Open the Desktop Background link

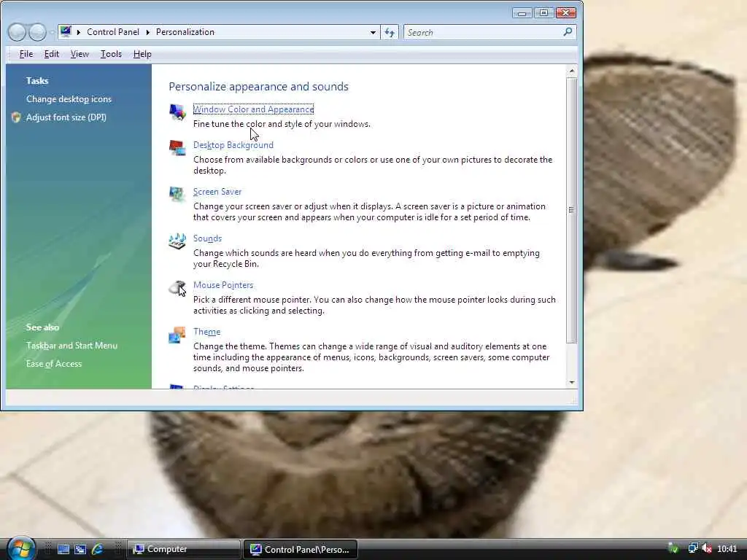coord(233,145)
